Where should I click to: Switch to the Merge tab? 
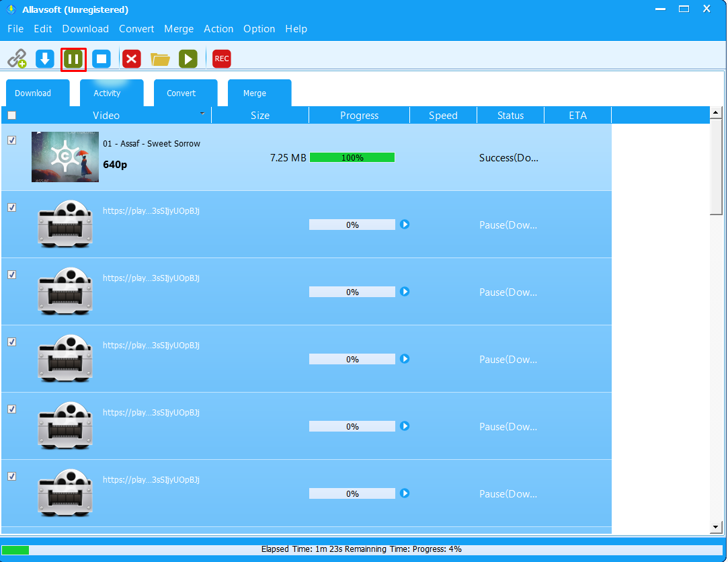tap(255, 93)
